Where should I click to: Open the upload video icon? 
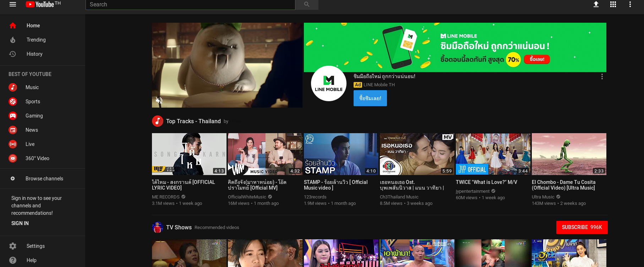tap(596, 4)
